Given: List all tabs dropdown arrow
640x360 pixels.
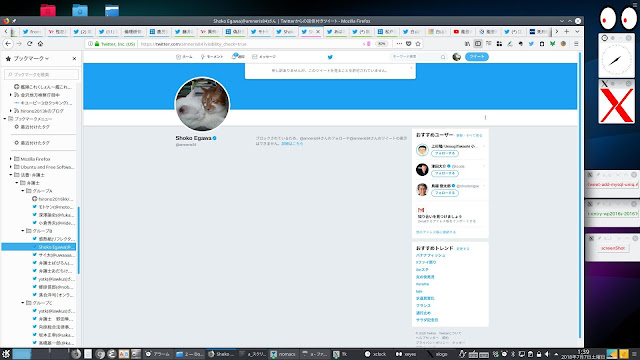Looking at the screenshot, I should point(577,31).
